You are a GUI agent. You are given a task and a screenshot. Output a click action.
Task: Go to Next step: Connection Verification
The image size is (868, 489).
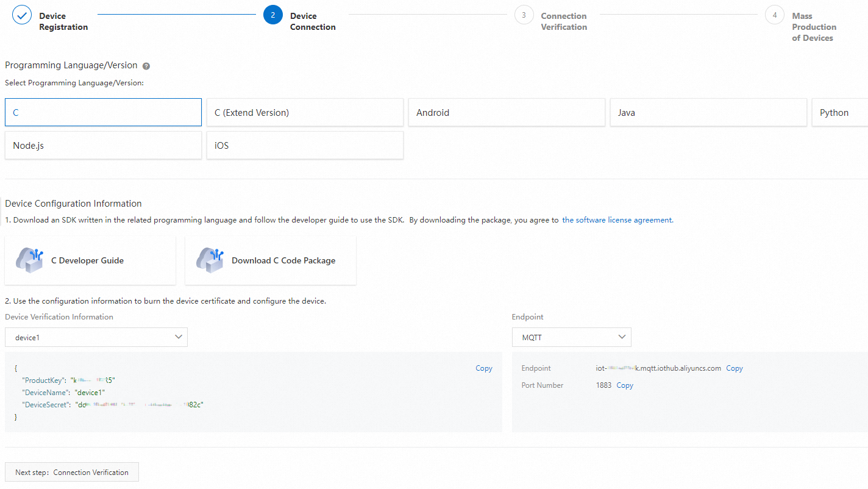click(x=72, y=472)
